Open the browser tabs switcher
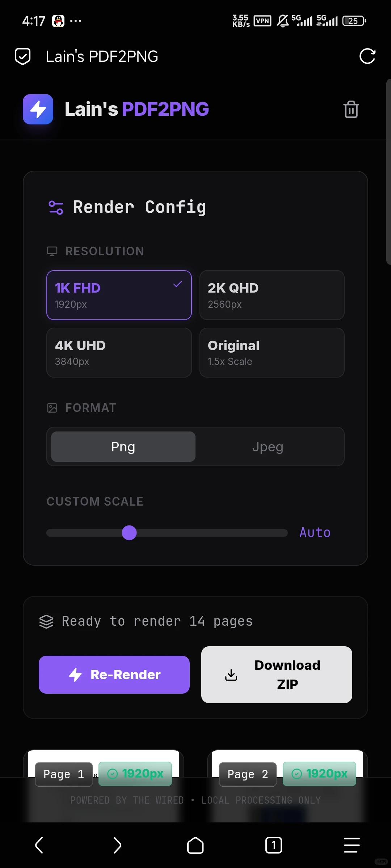The image size is (391, 868). 273,845
